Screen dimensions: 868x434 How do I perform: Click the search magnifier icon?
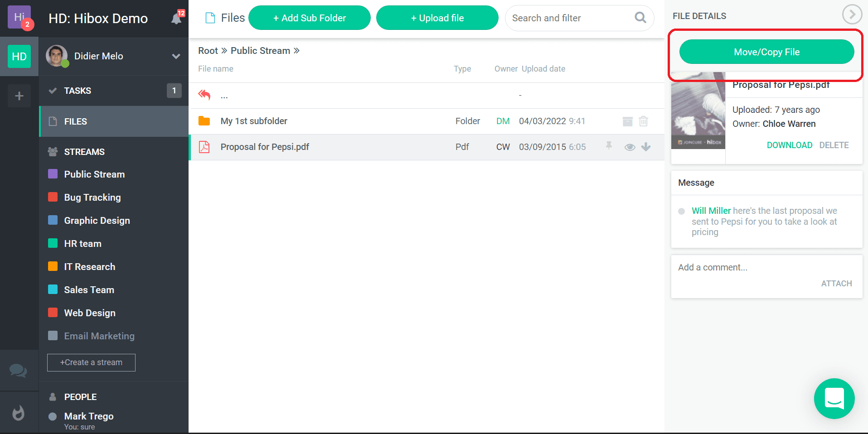click(640, 18)
